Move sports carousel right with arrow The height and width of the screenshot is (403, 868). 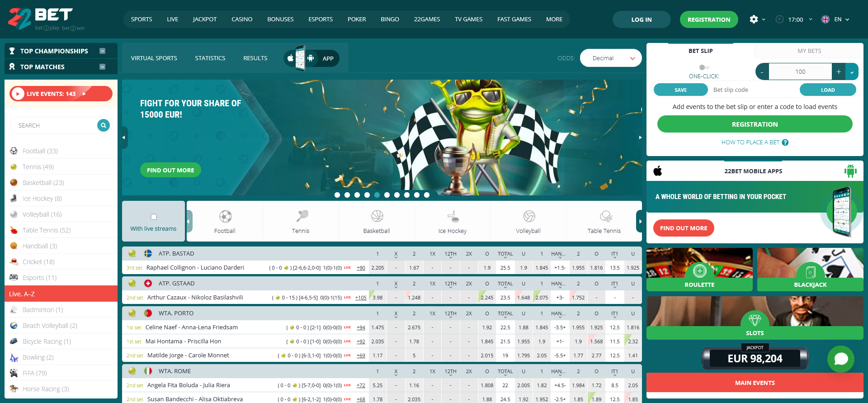coord(639,222)
